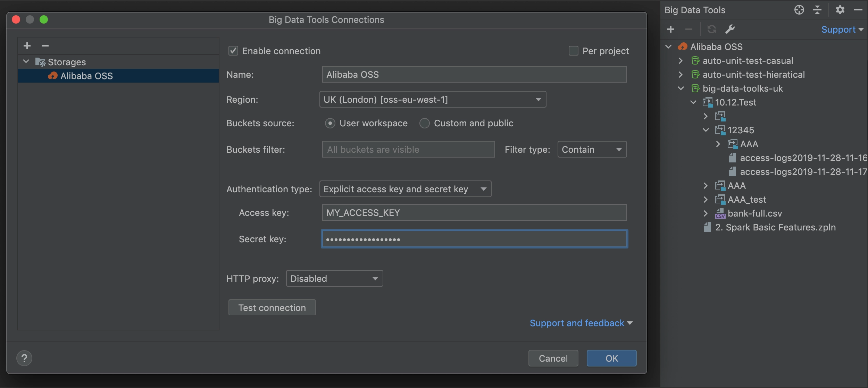Confirm with the OK button

click(611, 358)
